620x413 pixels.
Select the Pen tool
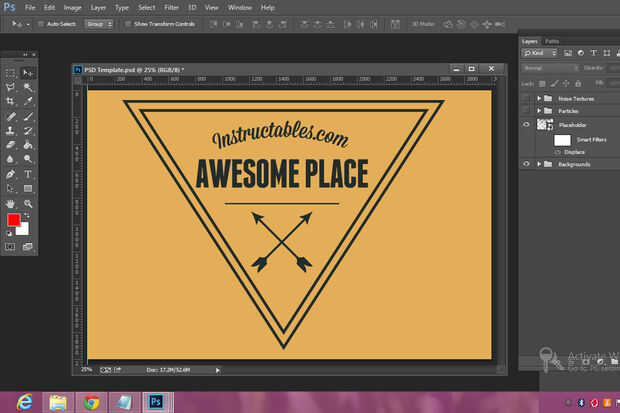pos(11,173)
